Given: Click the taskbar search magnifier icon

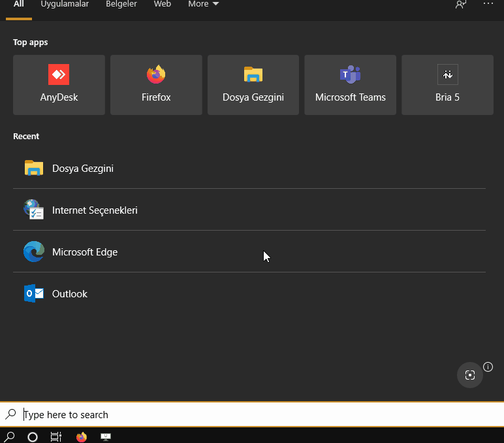Looking at the screenshot, I should click(9, 436).
